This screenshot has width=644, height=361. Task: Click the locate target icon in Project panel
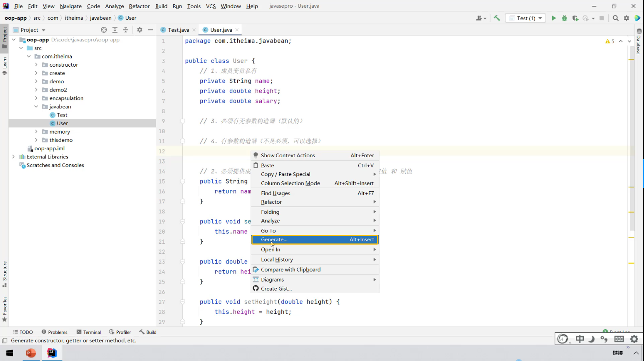coord(104,30)
